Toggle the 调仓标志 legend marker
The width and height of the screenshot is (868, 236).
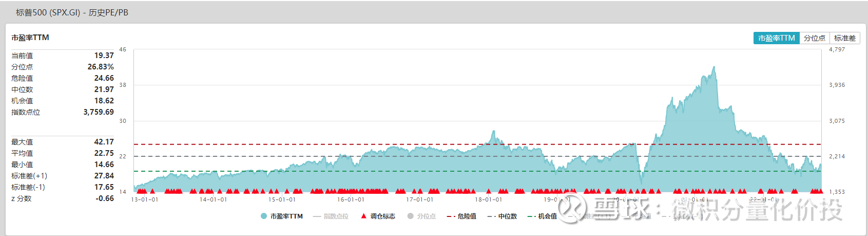tap(378, 216)
